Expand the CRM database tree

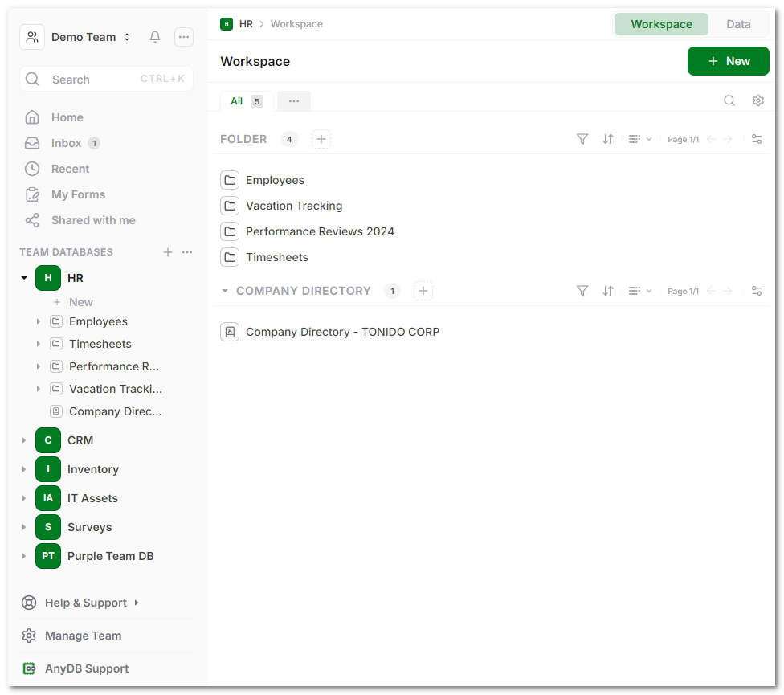point(24,440)
